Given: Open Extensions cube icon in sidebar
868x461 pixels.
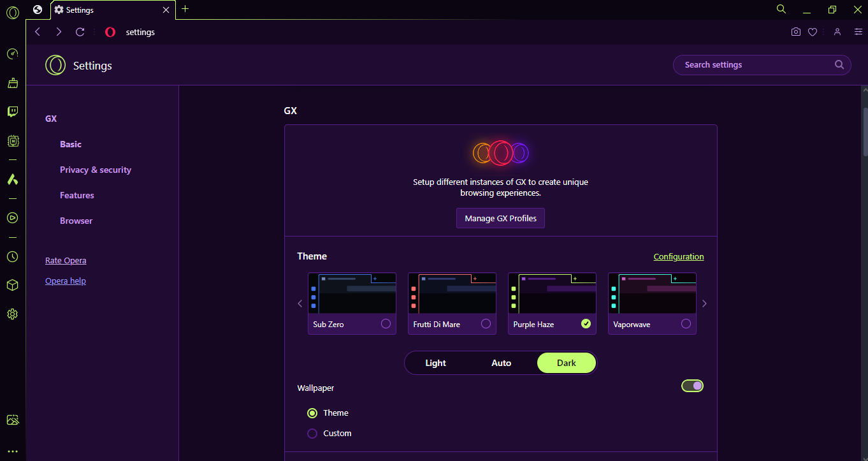Looking at the screenshot, I should tap(12, 285).
